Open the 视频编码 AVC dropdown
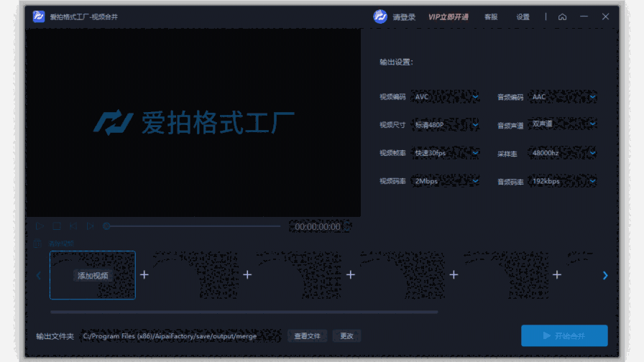 coord(446,96)
